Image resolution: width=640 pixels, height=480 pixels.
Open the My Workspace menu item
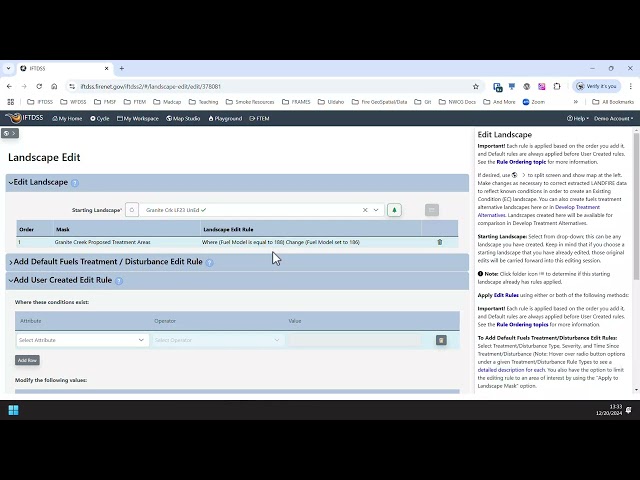(x=137, y=118)
